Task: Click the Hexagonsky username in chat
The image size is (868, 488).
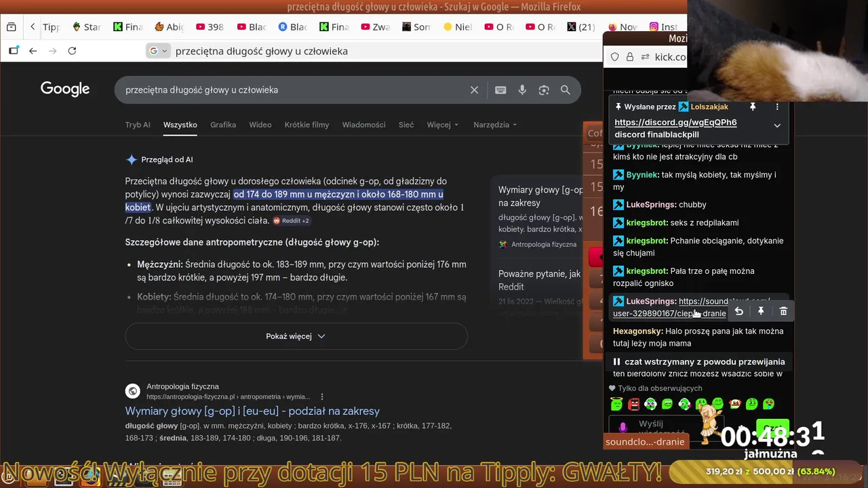Action: pyautogui.click(x=637, y=331)
